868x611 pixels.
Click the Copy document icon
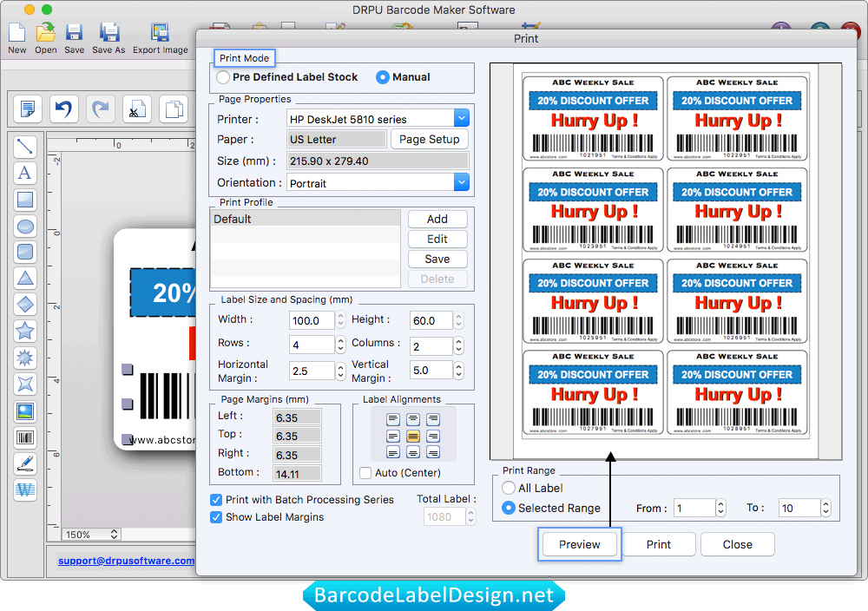click(174, 108)
